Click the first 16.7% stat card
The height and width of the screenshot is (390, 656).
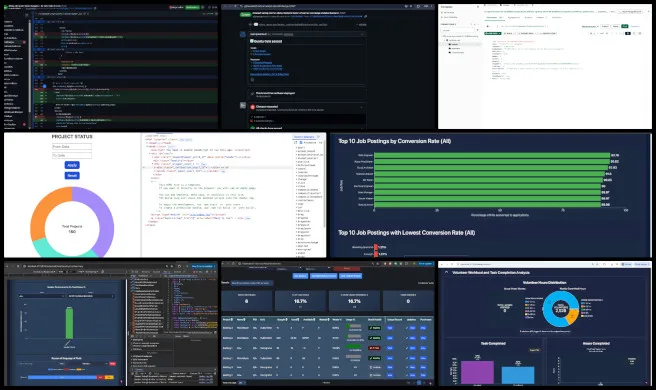pyautogui.click(x=300, y=301)
